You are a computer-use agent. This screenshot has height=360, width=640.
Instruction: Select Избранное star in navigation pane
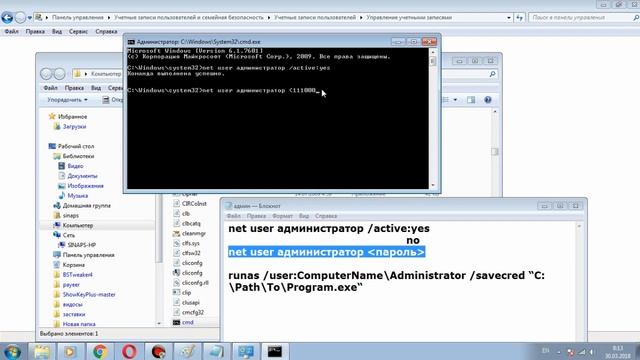tap(52, 116)
